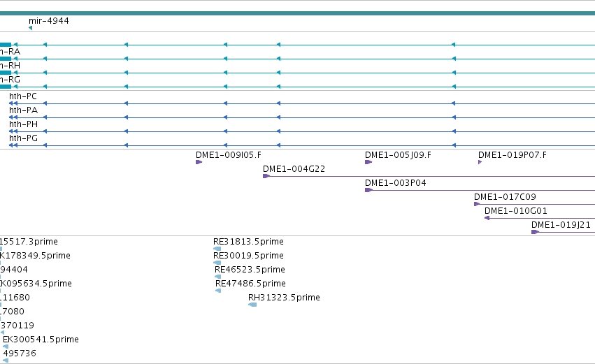Click the glyph under 495736
This screenshot has height=364, width=595.
point(6,361)
